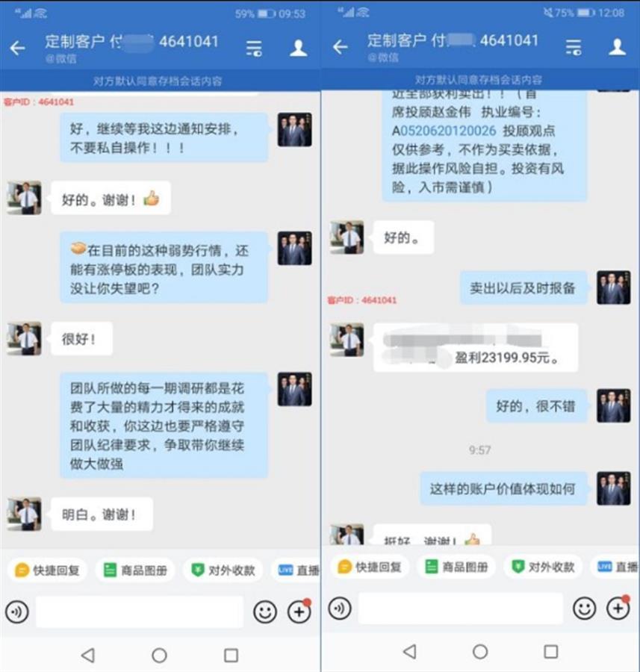This screenshot has width=640, height=672.
Task: Tap Android home button in left screen
Action: coord(160,655)
